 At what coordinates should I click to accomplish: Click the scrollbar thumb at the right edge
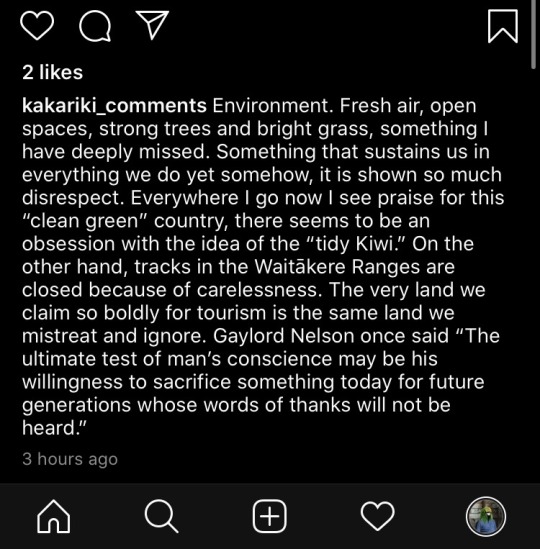pyautogui.click(x=534, y=34)
